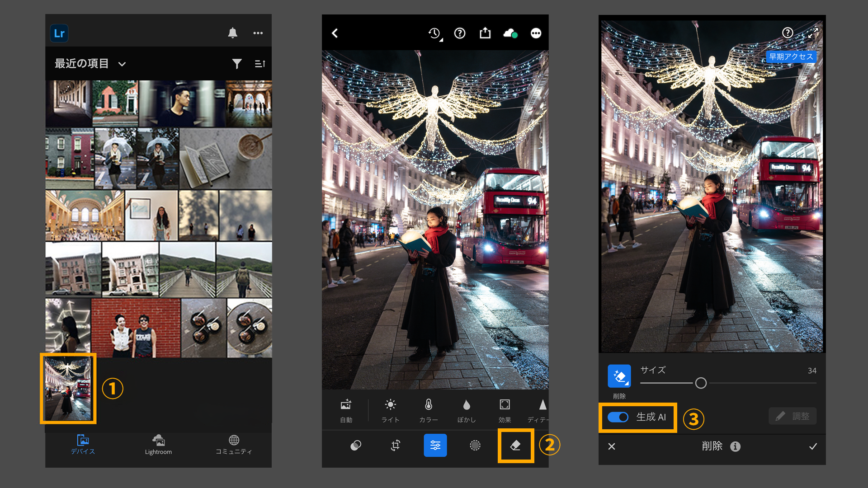Image resolution: width=868 pixels, height=488 pixels.
Task: Click the cloud sync status icon
Action: pos(510,33)
